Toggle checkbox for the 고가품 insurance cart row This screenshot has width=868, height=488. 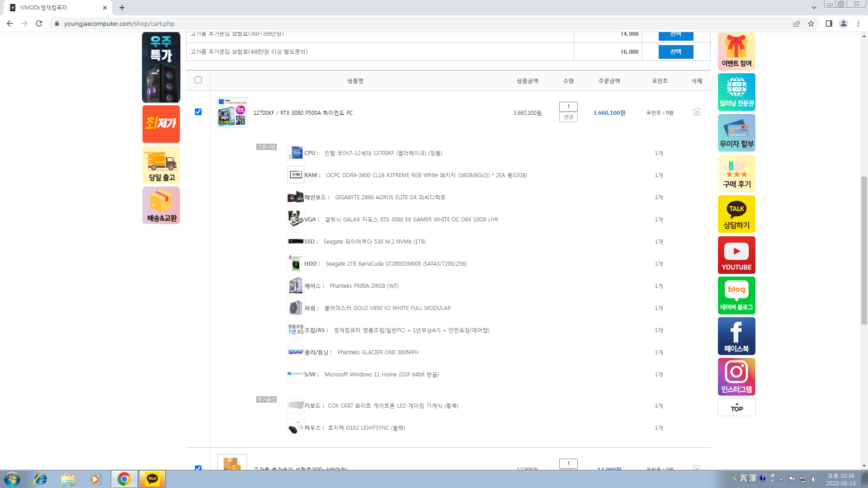(x=198, y=468)
